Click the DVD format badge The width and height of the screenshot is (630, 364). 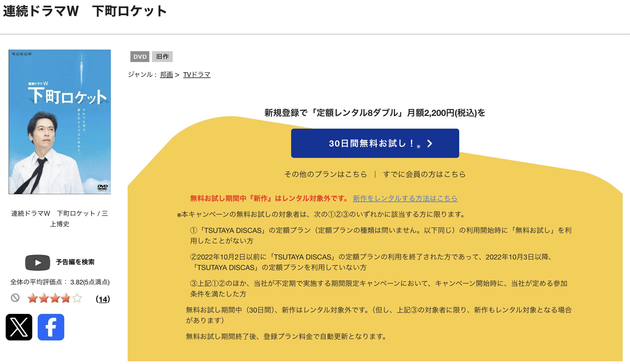(140, 57)
